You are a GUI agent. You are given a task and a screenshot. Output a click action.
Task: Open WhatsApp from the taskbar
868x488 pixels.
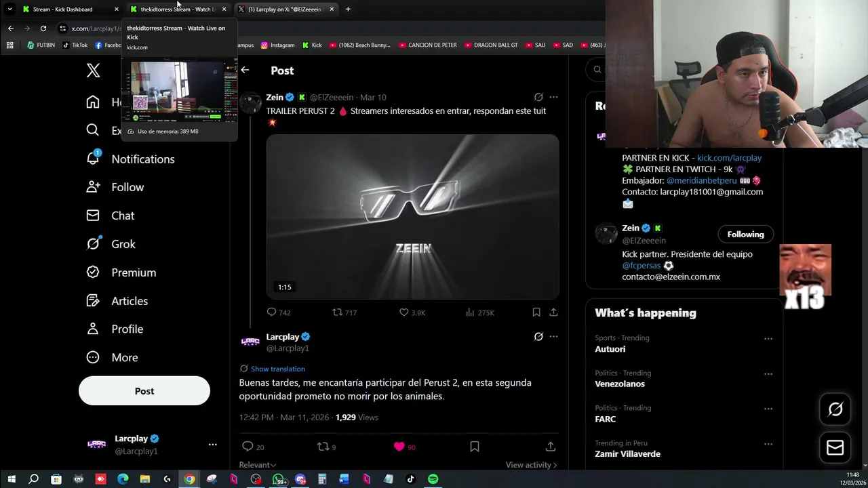278,479
